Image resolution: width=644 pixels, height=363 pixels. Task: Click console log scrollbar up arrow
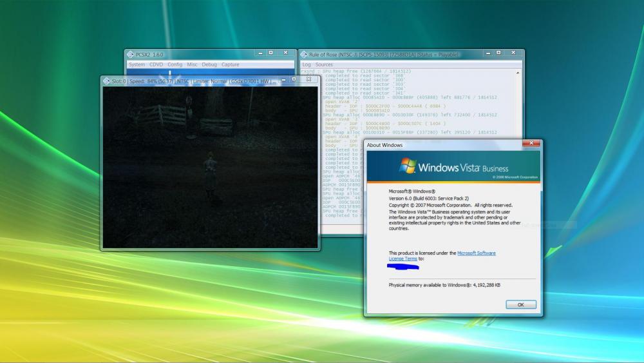tap(518, 73)
